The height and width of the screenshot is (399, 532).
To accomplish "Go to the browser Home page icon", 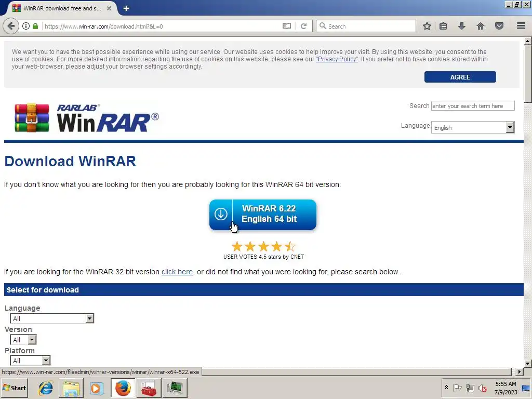I will [x=481, y=26].
